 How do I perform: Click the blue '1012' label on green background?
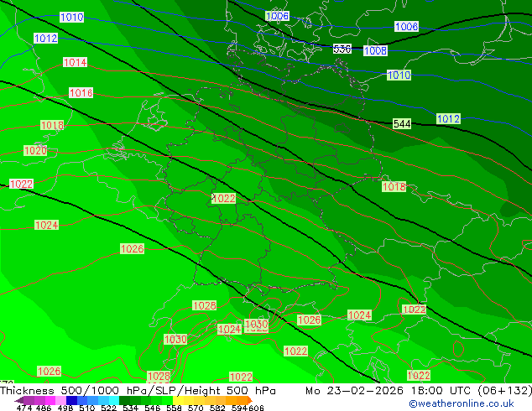pyautogui.click(x=449, y=119)
